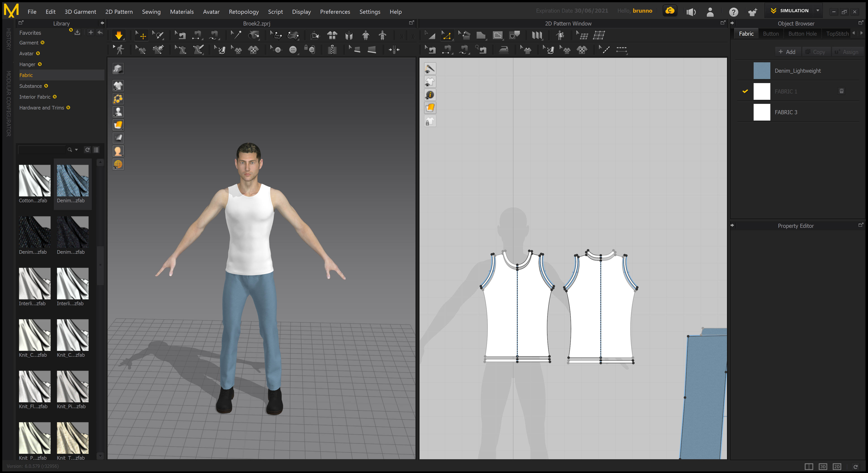Toggle the 3D surface texture display icon

tap(118, 125)
